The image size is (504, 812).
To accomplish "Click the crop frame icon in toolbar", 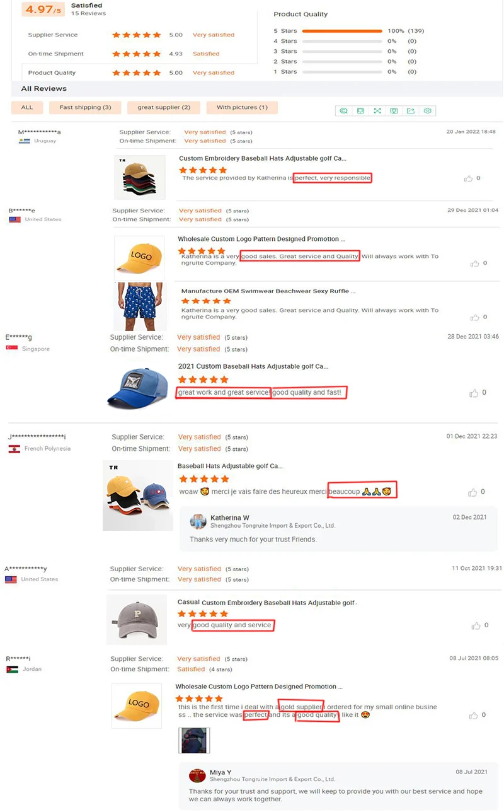I will point(360,111).
